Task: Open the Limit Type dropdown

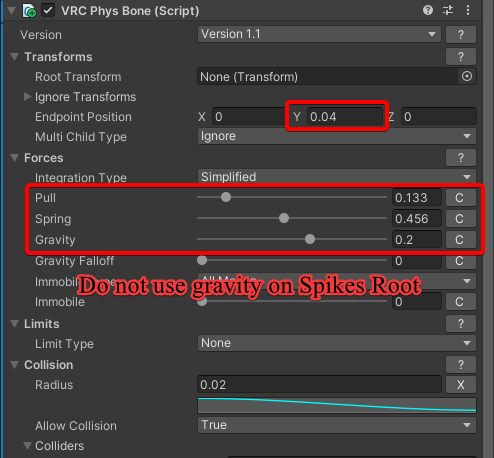Action: coord(337,343)
